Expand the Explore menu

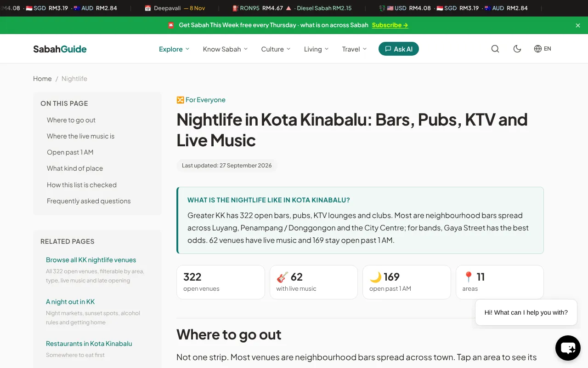[174, 49]
